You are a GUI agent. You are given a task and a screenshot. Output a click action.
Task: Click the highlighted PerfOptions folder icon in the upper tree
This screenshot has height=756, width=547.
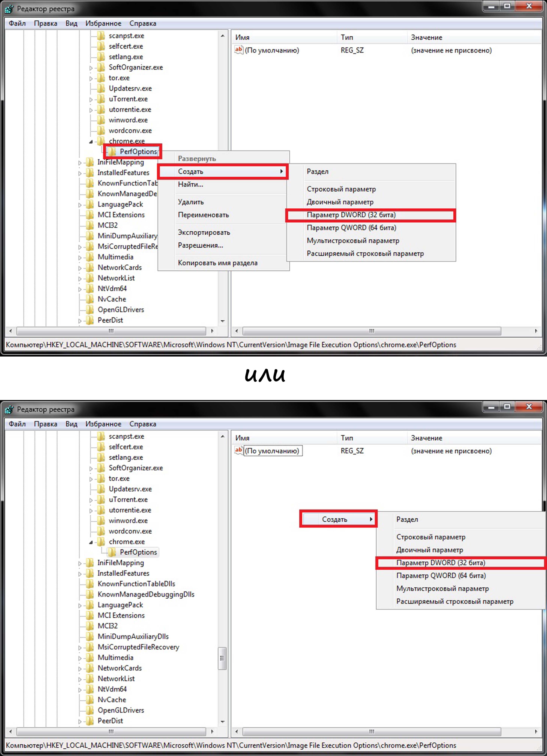coord(112,152)
